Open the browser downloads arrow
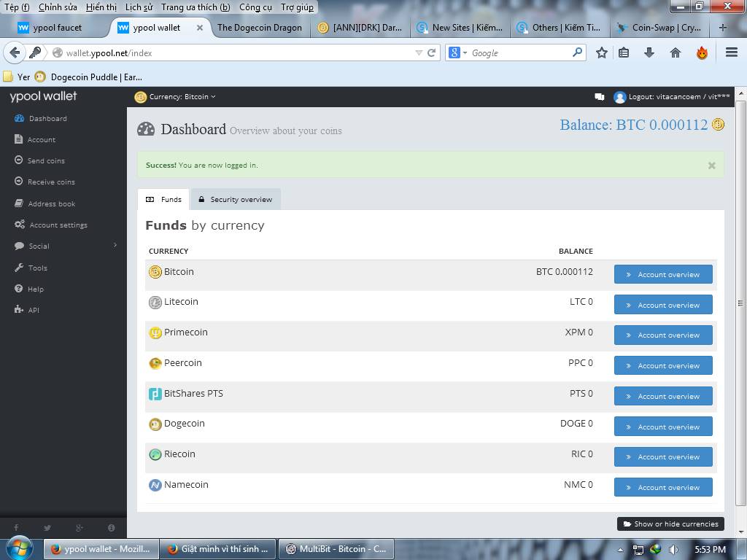747x560 pixels. coord(649,52)
